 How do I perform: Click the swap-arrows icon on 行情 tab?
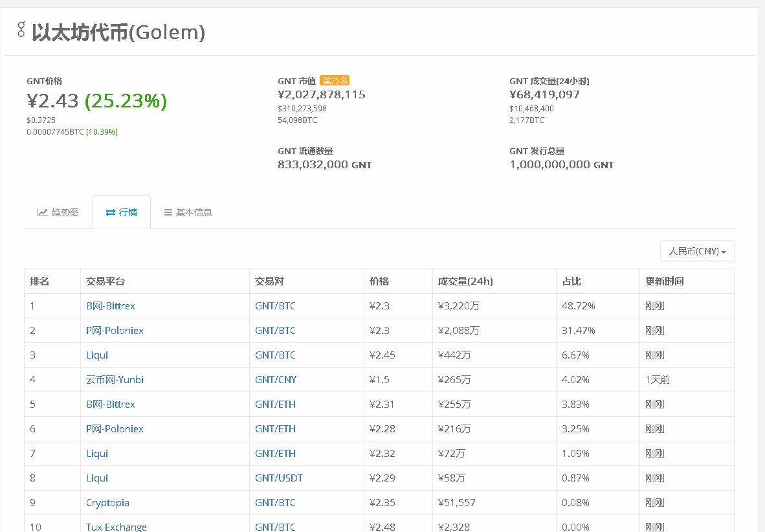(x=110, y=212)
